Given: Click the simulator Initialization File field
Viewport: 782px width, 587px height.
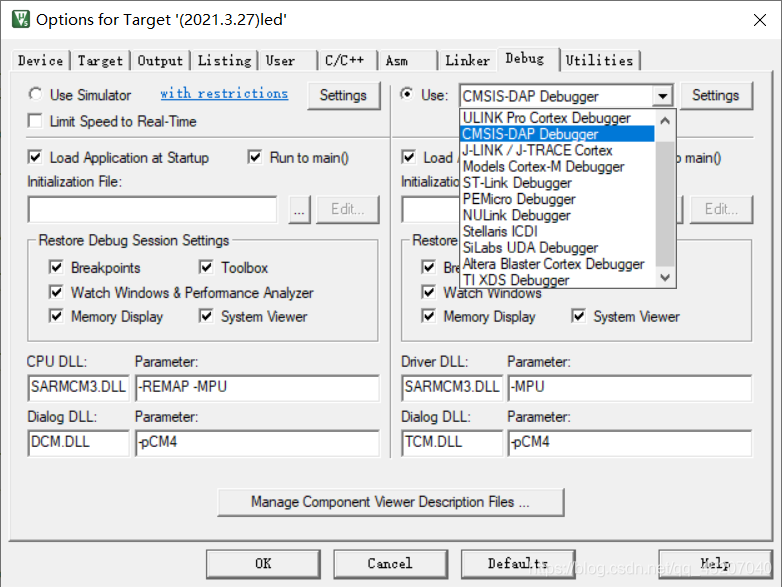Looking at the screenshot, I should (x=153, y=209).
